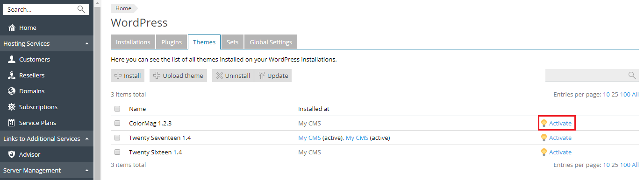Screen dimensions: 644x180
Task: Click the Home house icon in sidebar
Action: pos(12,28)
